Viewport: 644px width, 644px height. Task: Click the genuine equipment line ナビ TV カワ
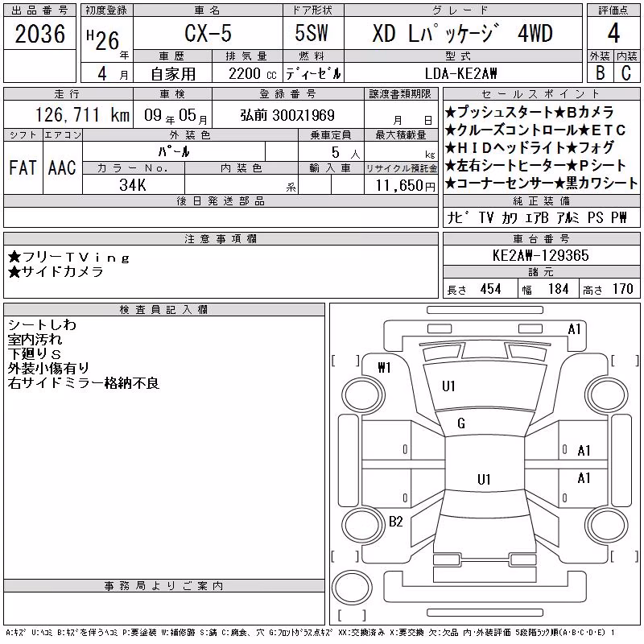pyautogui.click(x=481, y=217)
